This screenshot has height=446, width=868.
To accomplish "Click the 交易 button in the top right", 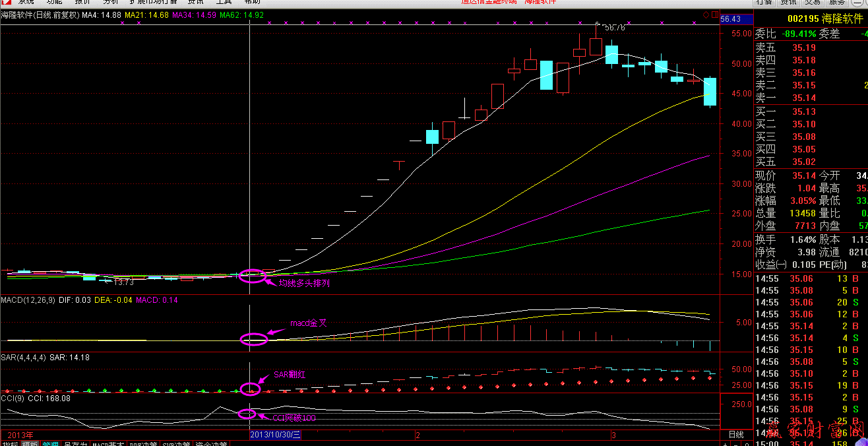I will [813, 2].
